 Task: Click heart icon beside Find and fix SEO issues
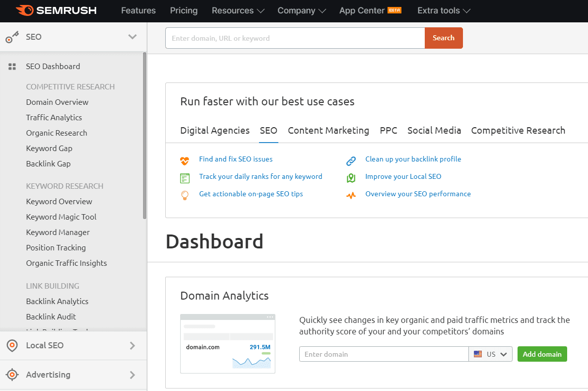point(185,161)
